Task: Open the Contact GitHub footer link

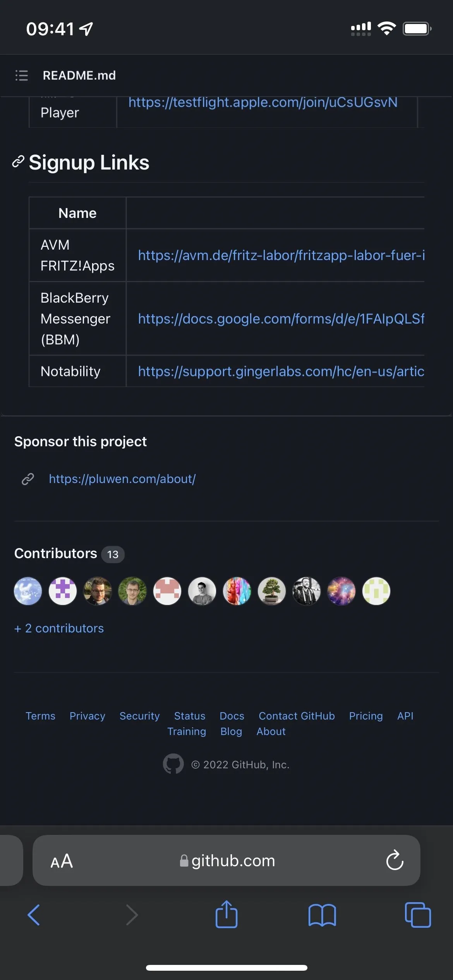Action: 297,716
